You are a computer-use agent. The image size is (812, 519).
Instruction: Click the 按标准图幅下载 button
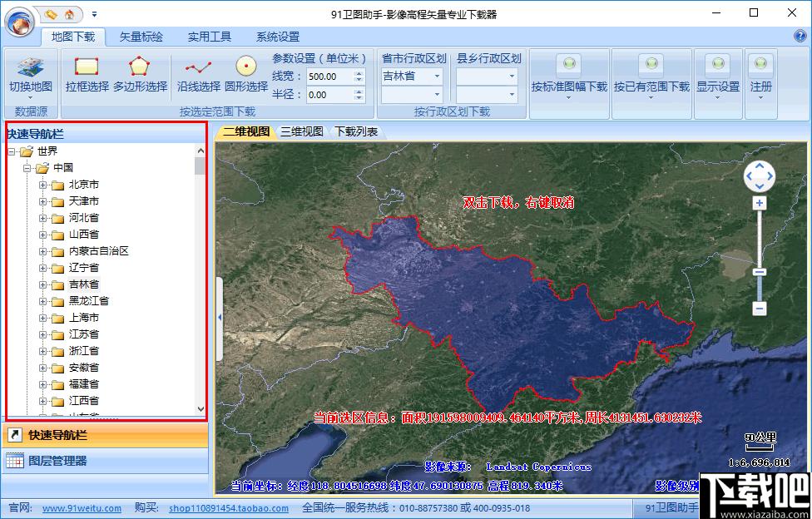[x=569, y=77]
